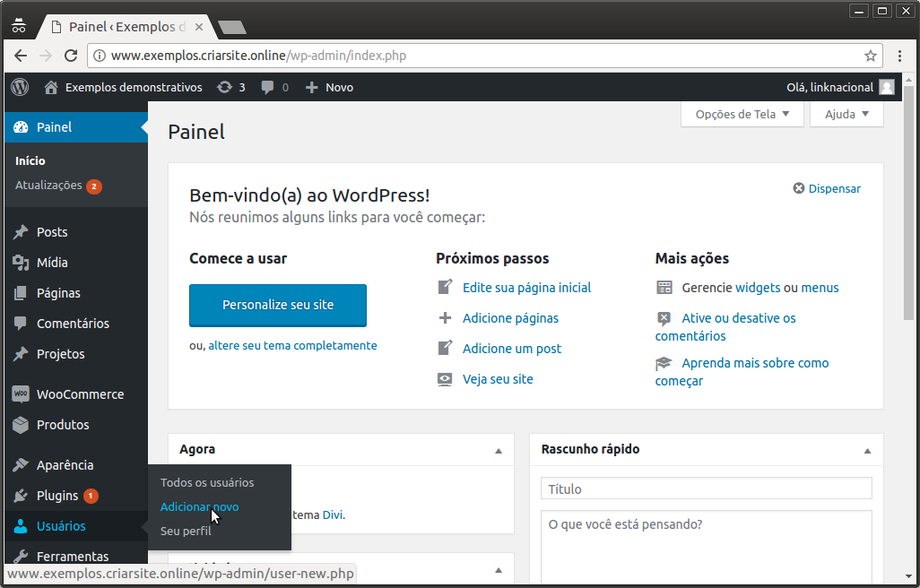Click the home icon beside Exemplos demonstrativos
Viewport: 920px width, 588px height.
[x=51, y=87]
